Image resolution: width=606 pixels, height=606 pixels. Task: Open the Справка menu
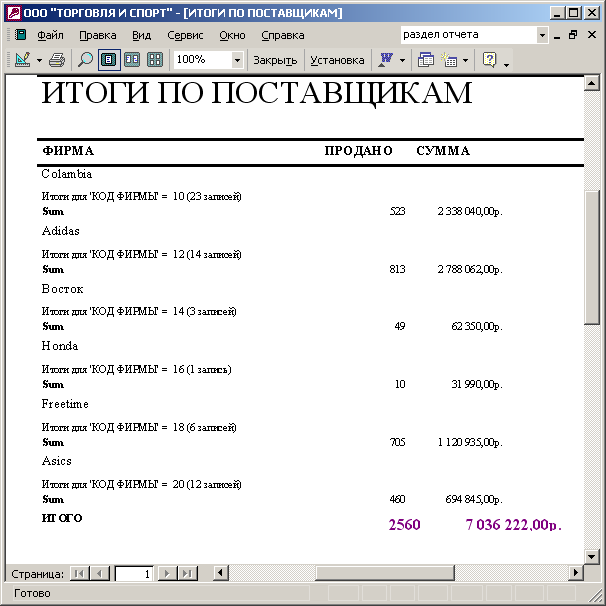click(283, 35)
